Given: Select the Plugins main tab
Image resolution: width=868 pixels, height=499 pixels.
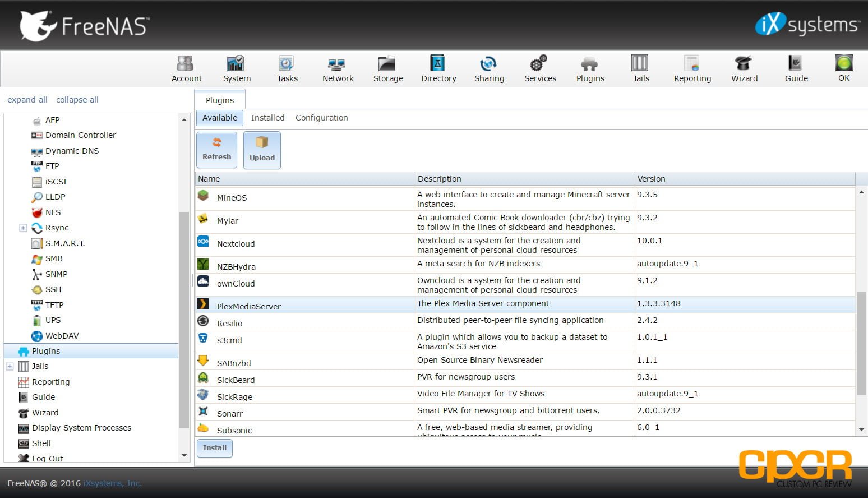Looking at the screenshot, I should [220, 100].
